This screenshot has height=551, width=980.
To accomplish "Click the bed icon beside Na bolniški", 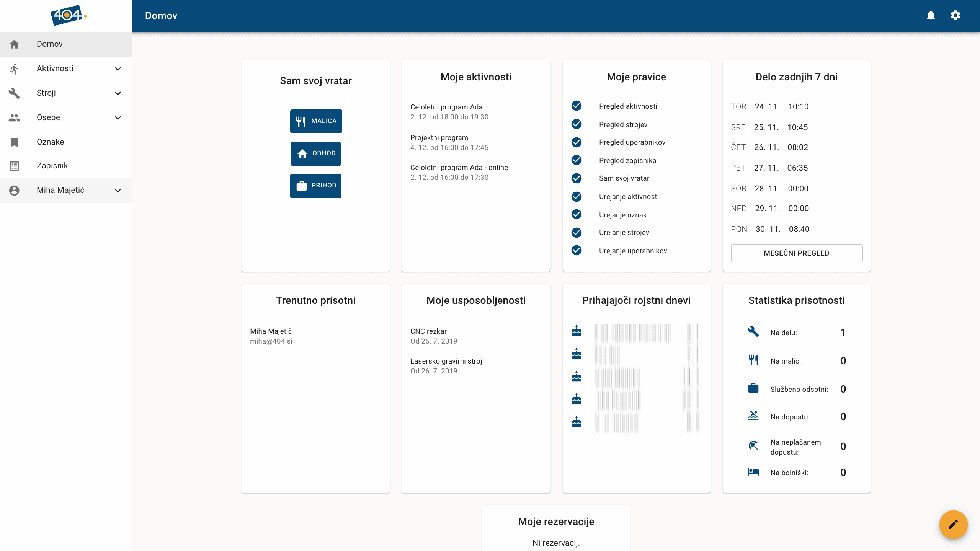I will (753, 472).
